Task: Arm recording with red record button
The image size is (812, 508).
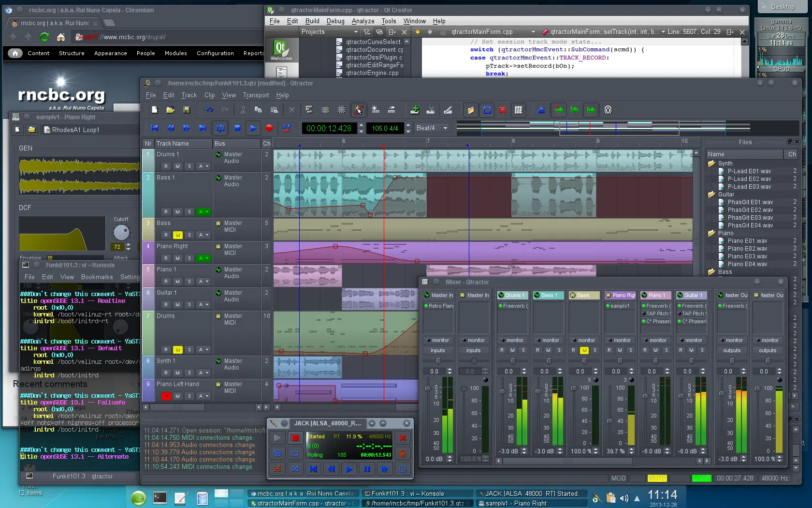Action: 269,128
